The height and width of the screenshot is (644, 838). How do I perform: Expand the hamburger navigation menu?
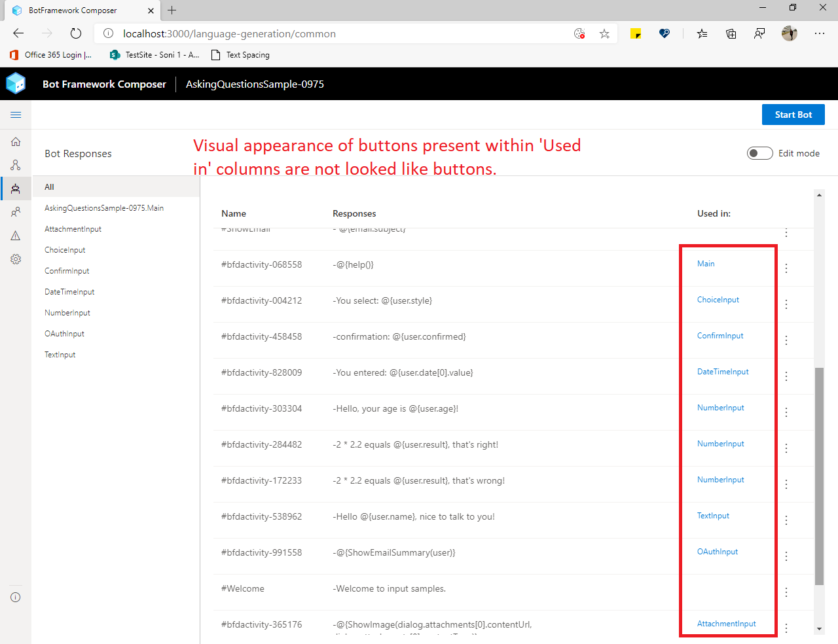pos(16,115)
